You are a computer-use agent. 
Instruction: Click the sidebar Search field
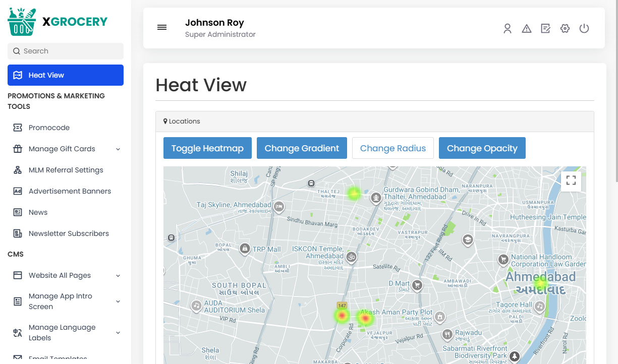66,51
